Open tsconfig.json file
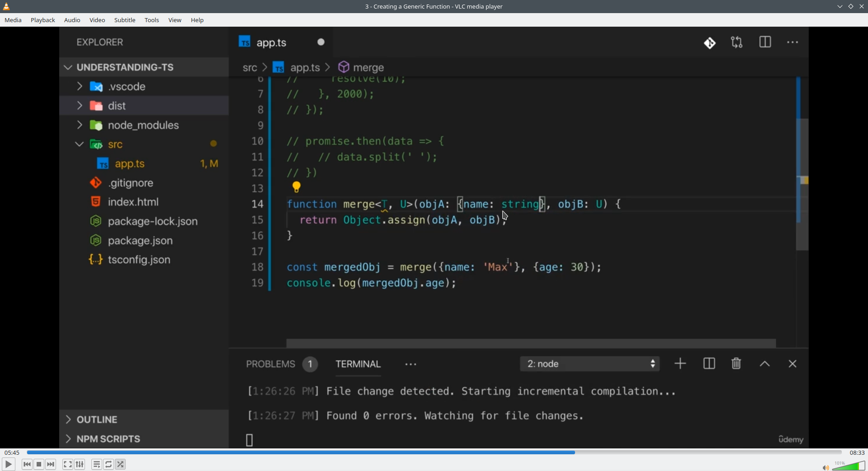 click(144, 260)
